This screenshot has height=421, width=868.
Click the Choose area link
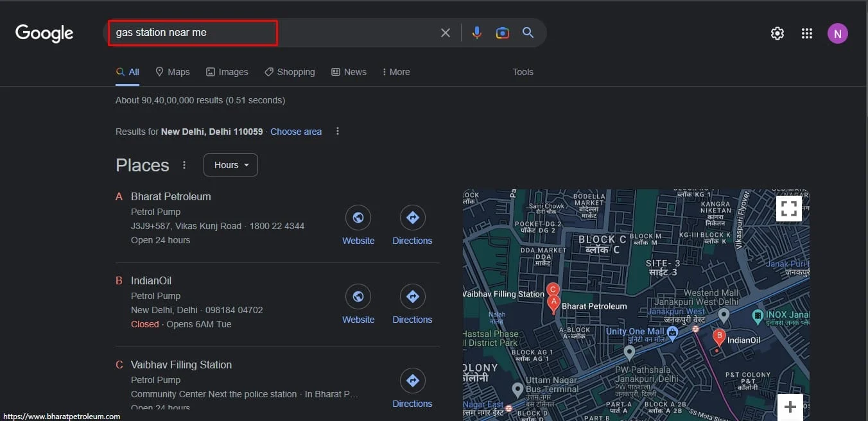coord(296,132)
